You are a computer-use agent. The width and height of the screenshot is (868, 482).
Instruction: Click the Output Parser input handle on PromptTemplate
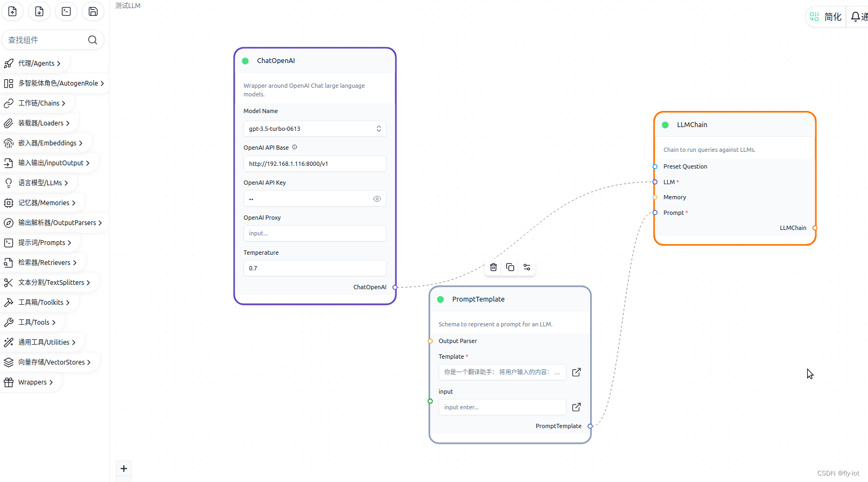[x=430, y=341]
